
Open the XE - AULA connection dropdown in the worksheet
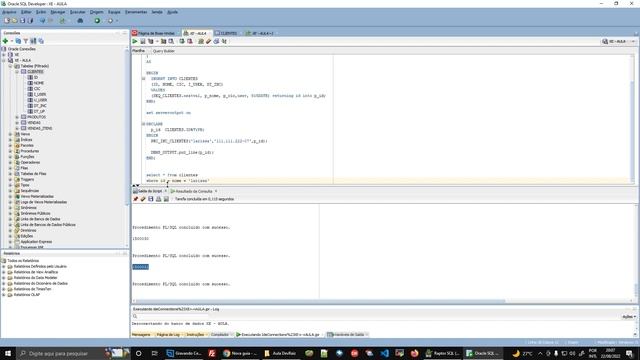coord(619,41)
